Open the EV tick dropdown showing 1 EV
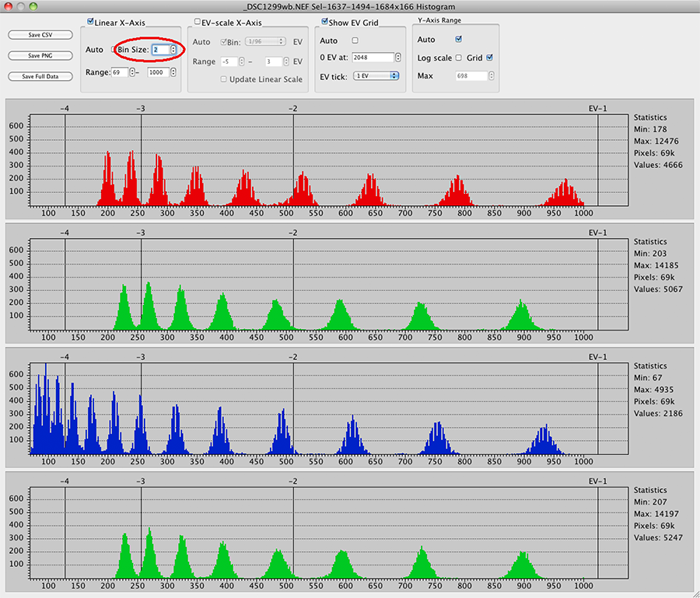This screenshot has height=598, width=700. 376,76
